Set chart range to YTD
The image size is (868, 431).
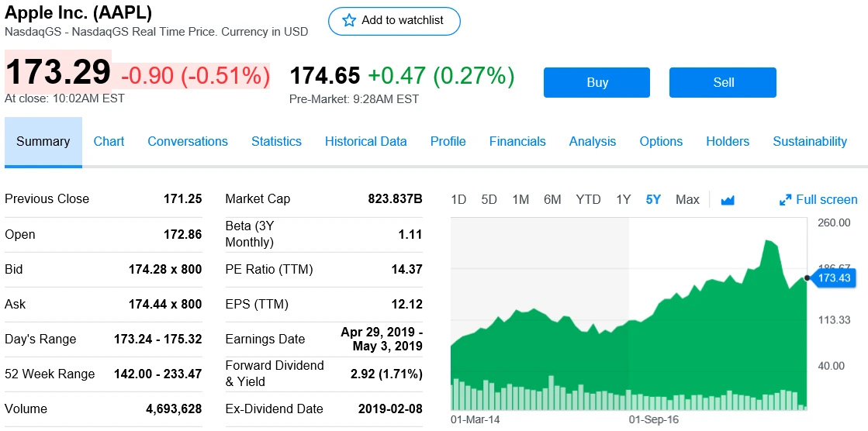click(x=588, y=200)
